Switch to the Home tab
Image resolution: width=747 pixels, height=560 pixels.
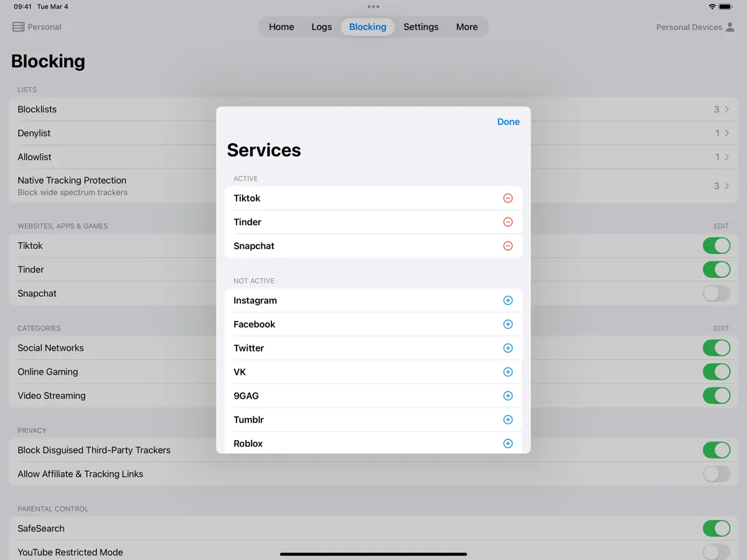281,27
